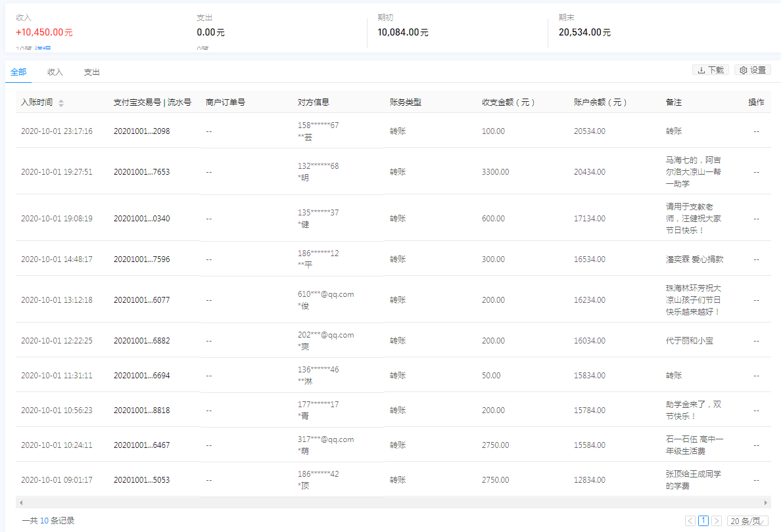The height and width of the screenshot is (532, 781).
Task: Go to the next page using the right chevron
Action: (x=715, y=520)
